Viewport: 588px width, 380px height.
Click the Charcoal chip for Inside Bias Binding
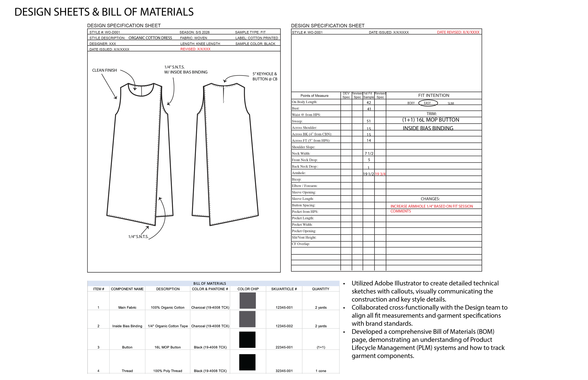248,319
